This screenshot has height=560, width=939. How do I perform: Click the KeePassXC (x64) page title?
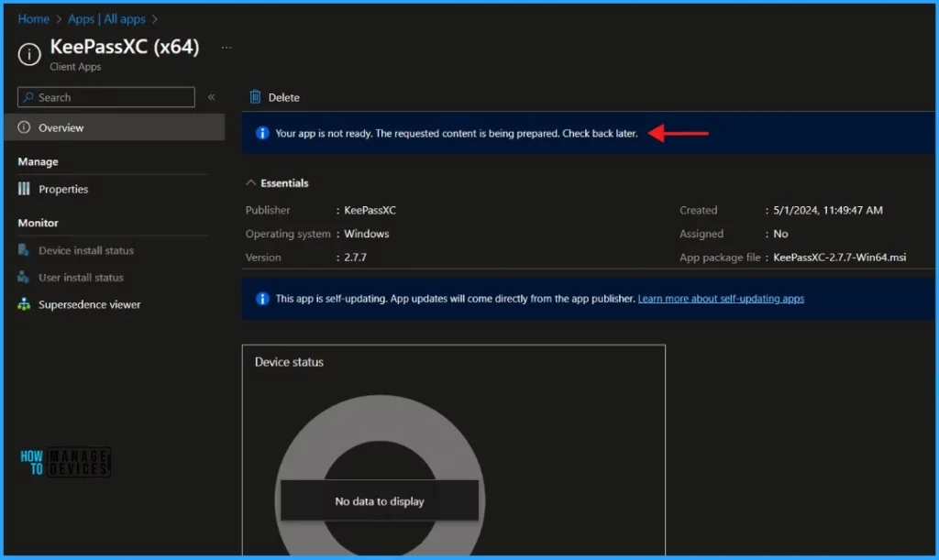(125, 47)
